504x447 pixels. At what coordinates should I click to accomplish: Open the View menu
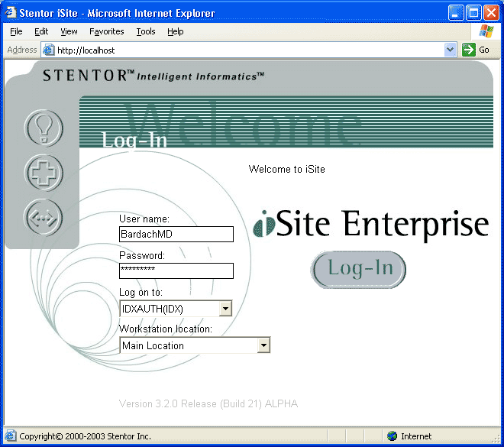[x=69, y=31]
